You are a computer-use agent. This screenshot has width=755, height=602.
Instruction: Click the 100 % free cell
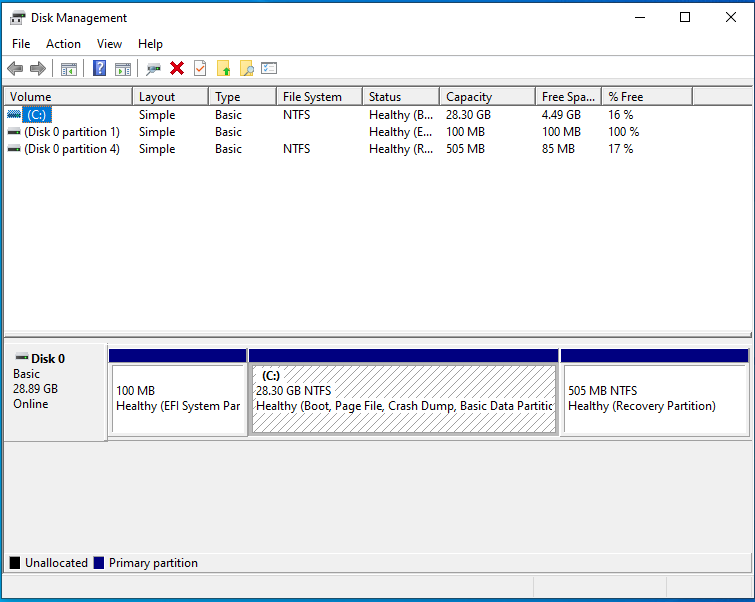pos(624,132)
